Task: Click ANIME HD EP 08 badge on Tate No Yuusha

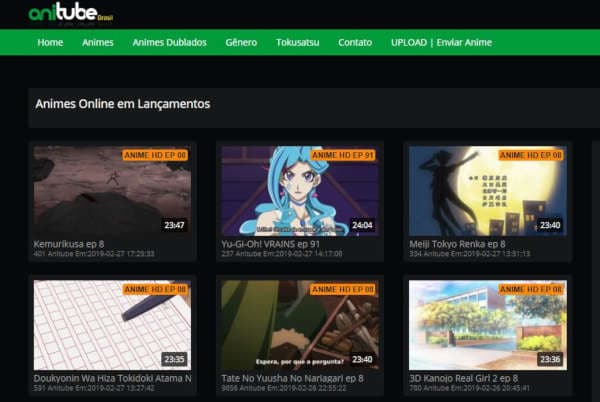Action: coord(342,290)
